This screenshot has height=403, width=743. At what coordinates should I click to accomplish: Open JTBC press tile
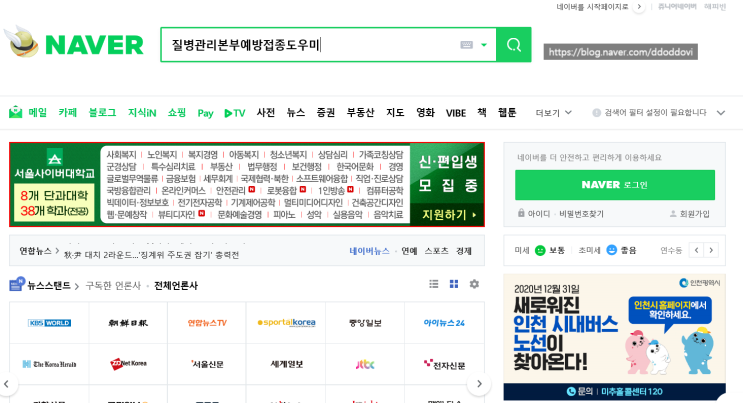[365, 364]
